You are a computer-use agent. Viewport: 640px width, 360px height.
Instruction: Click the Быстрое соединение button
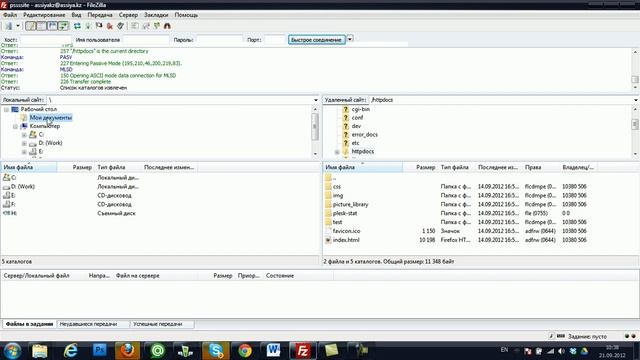(317, 40)
